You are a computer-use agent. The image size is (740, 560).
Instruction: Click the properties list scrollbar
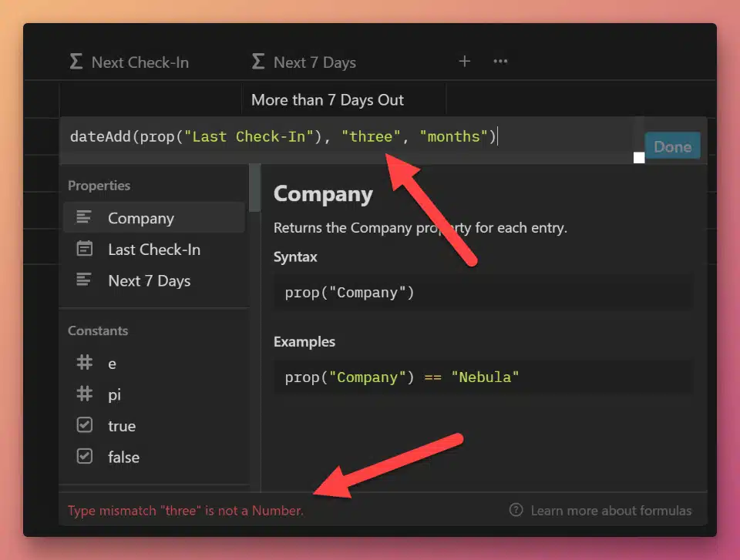click(255, 188)
